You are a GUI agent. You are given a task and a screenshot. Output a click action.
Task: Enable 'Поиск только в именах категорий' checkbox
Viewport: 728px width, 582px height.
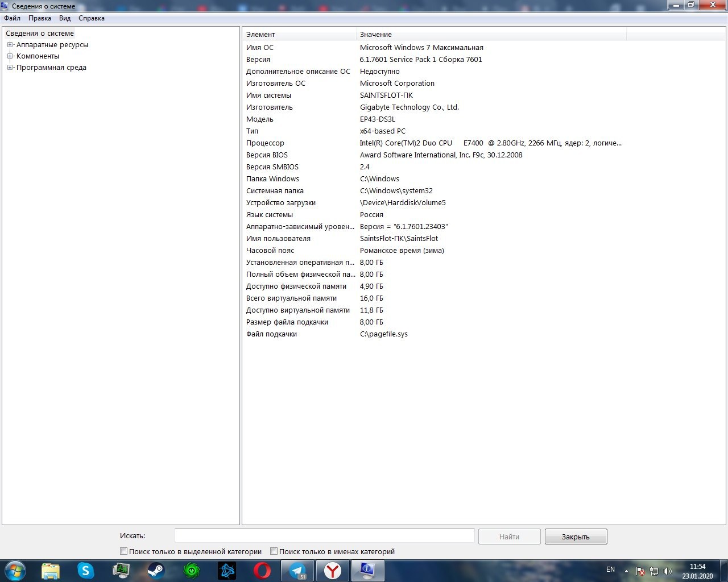274,551
